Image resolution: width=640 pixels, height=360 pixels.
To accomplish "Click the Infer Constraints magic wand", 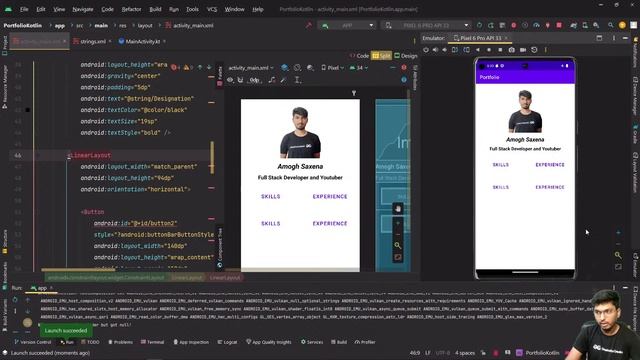I will point(284,80).
